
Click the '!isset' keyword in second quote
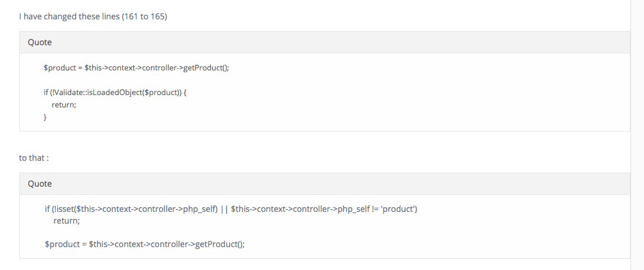click(62, 210)
